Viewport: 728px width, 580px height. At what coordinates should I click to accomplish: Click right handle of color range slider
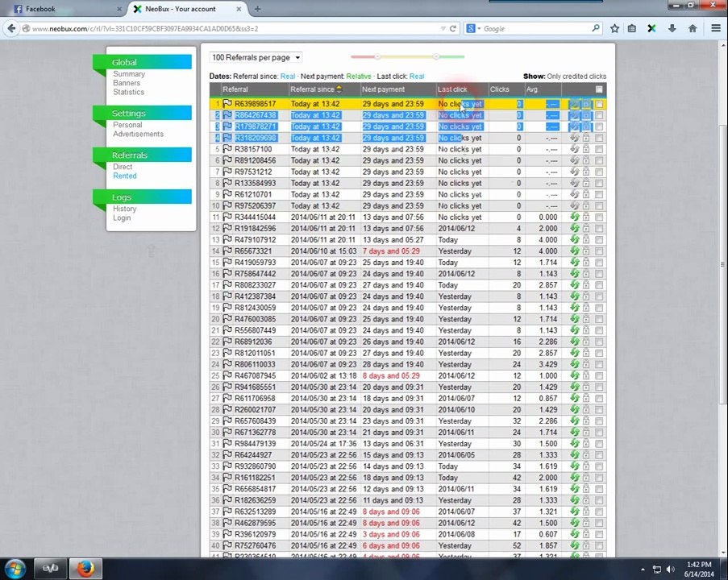click(436, 56)
